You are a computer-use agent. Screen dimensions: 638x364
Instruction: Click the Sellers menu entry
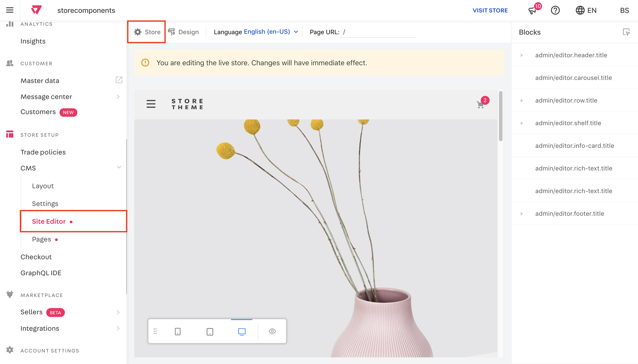(32, 312)
